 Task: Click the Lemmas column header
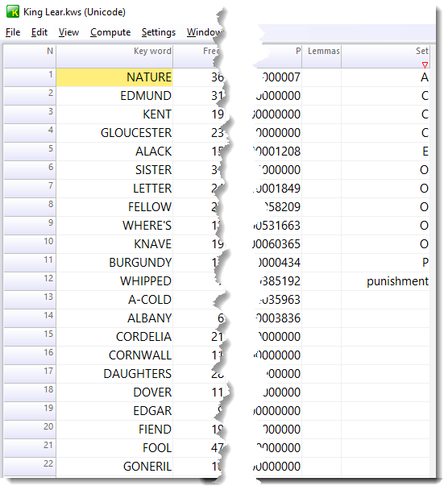pyautogui.click(x=321, y=56)
